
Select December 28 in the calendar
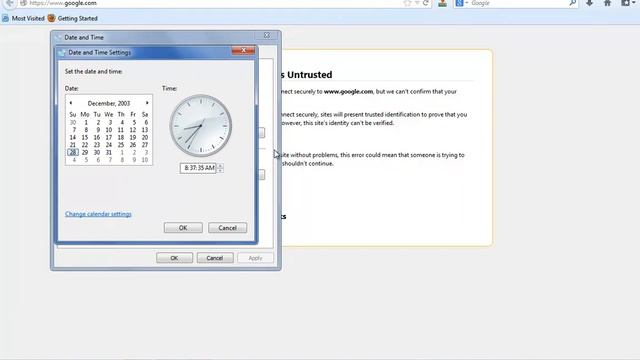click(x=73, y=152)
